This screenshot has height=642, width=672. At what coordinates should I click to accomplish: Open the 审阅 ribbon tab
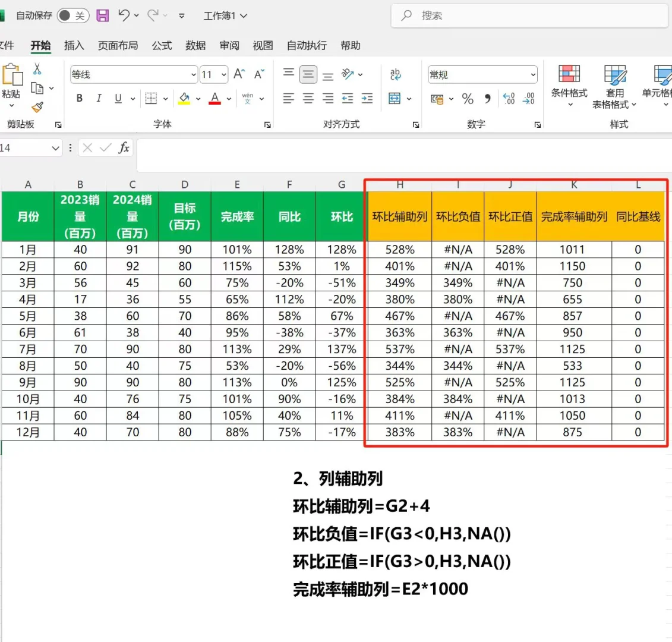pos(229,45)
